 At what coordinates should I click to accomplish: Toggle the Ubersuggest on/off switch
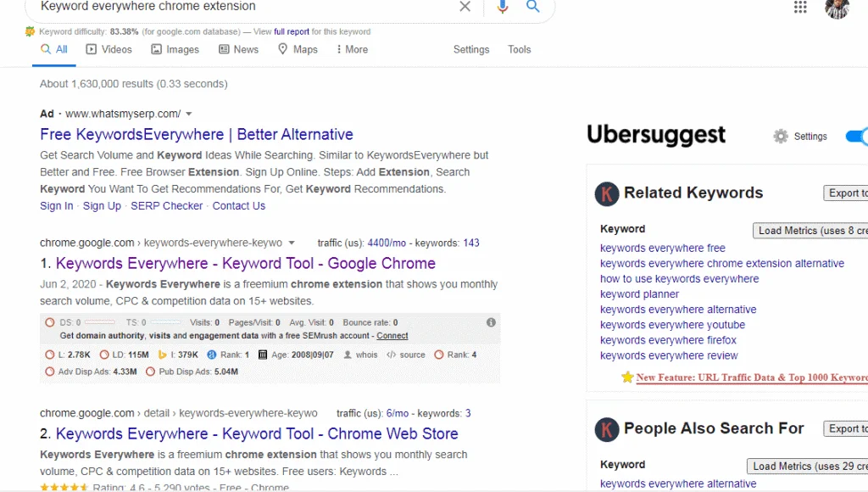(x=859, y=136)
